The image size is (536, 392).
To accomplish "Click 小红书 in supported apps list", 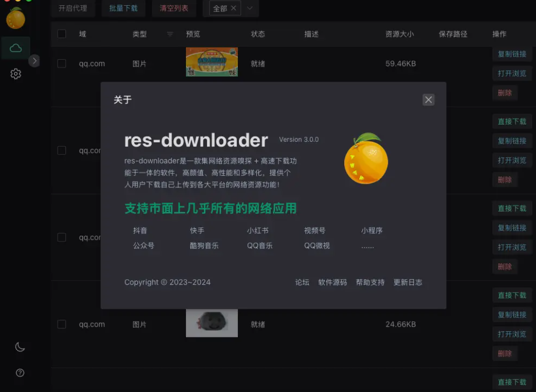I will click(x=258, y=230).
